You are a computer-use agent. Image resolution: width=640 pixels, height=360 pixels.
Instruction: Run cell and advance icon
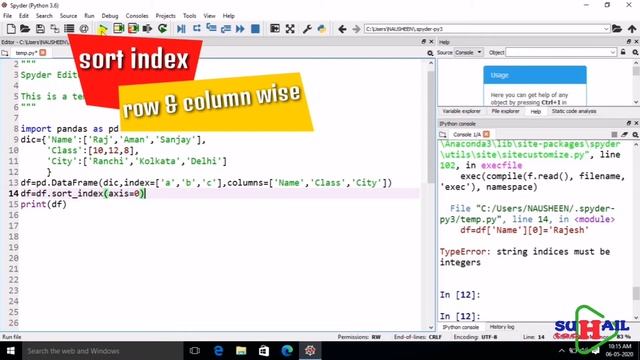tap(133, 29)
